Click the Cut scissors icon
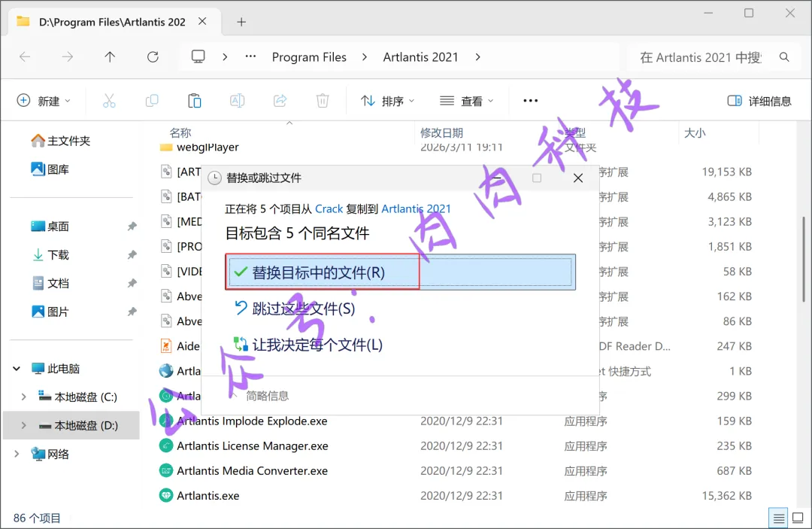 pos(109,101)
